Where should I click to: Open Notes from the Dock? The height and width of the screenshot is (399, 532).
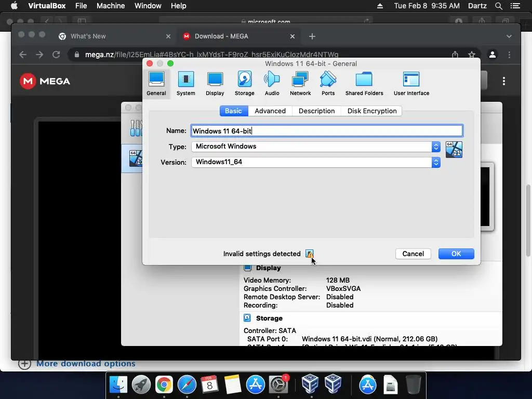[x=233, y=384]
